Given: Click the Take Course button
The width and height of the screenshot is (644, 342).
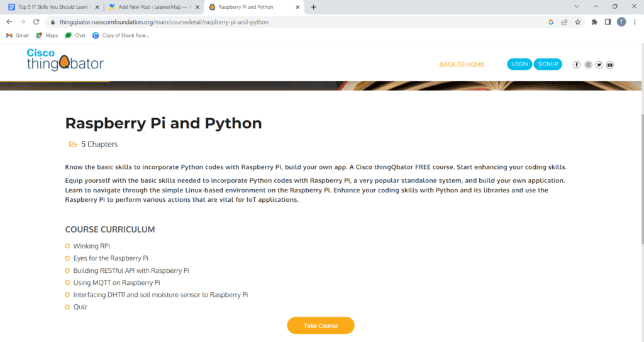Looking at the screenshot, I should pyautogui.click(x=321, y=326).
